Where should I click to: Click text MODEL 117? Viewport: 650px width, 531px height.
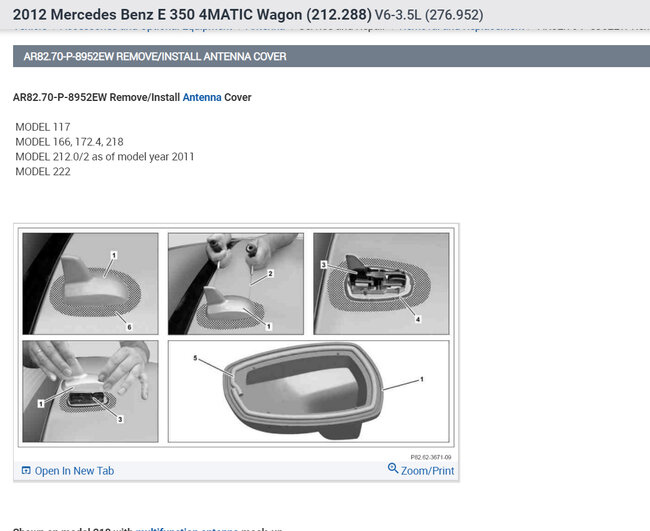(x=43, y=127)
